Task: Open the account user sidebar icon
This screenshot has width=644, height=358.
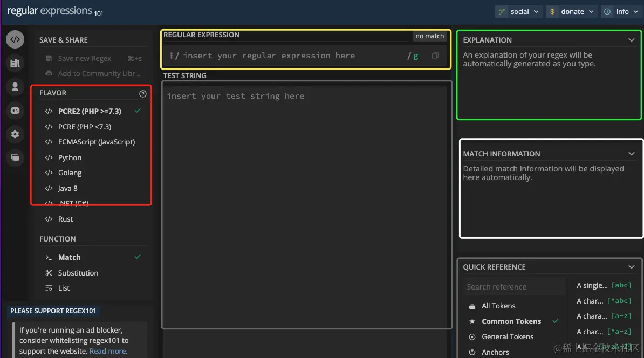Action: coord(15,87)
